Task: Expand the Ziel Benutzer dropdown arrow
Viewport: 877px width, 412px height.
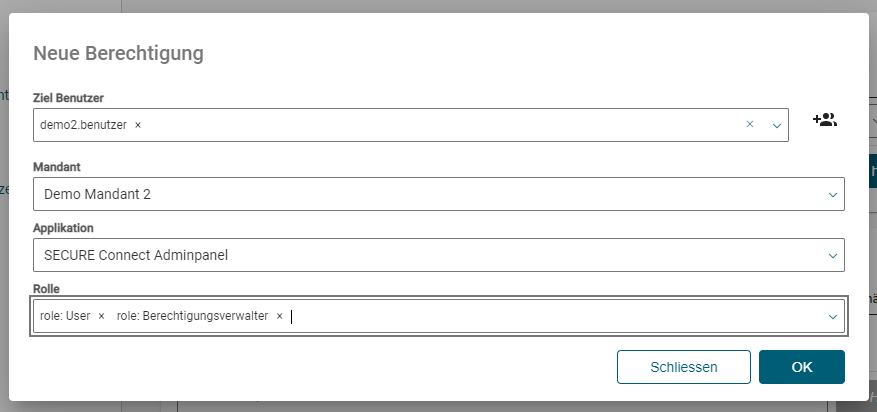Action: pos(776,125)
